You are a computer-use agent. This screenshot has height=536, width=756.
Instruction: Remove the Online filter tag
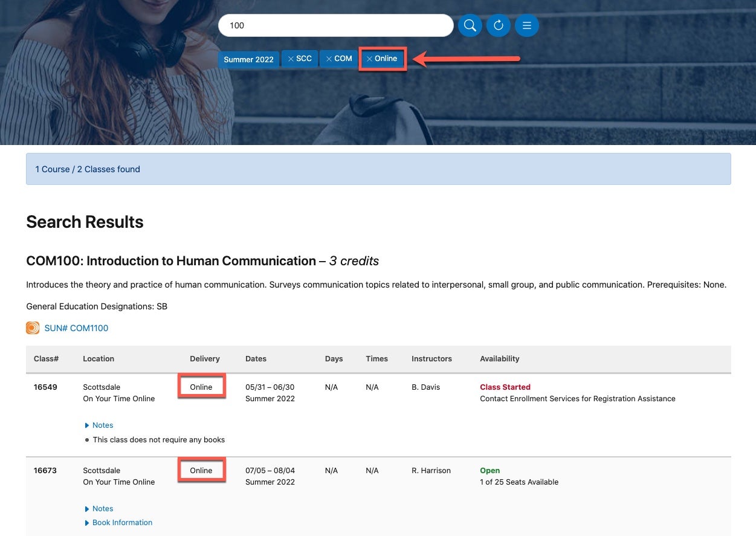(382, 59)
